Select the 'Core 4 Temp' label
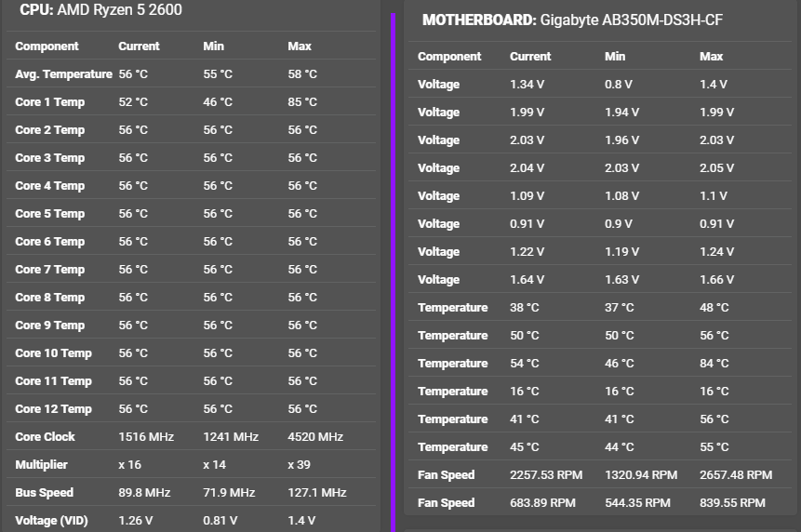801x532 pixels. [x=49, y=186]
